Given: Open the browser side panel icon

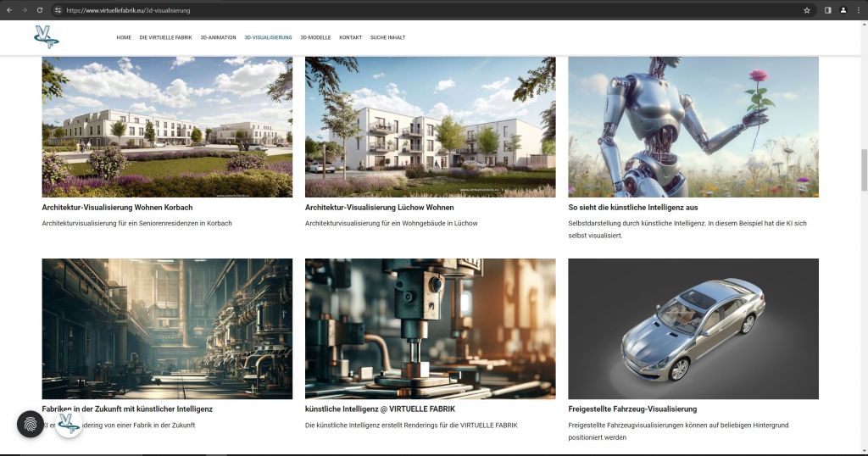Looking at the screenshot, I should 827,10.
